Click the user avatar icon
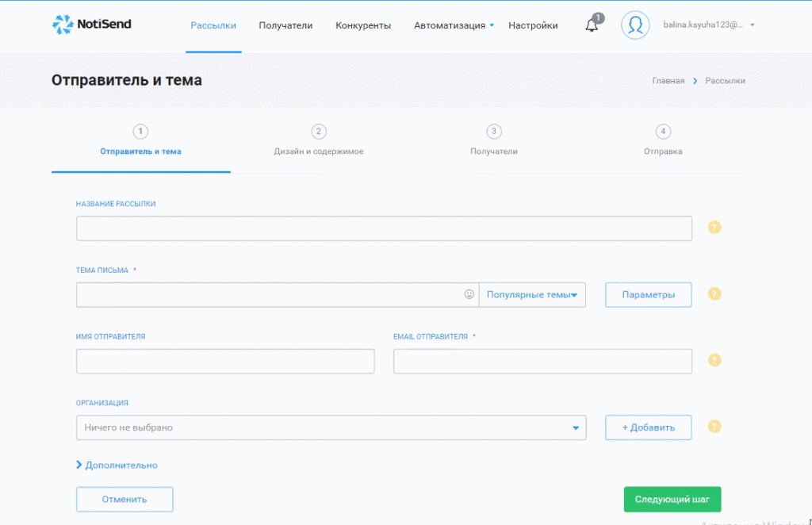This screenshot has width=812, height=525. click(634, 25)
